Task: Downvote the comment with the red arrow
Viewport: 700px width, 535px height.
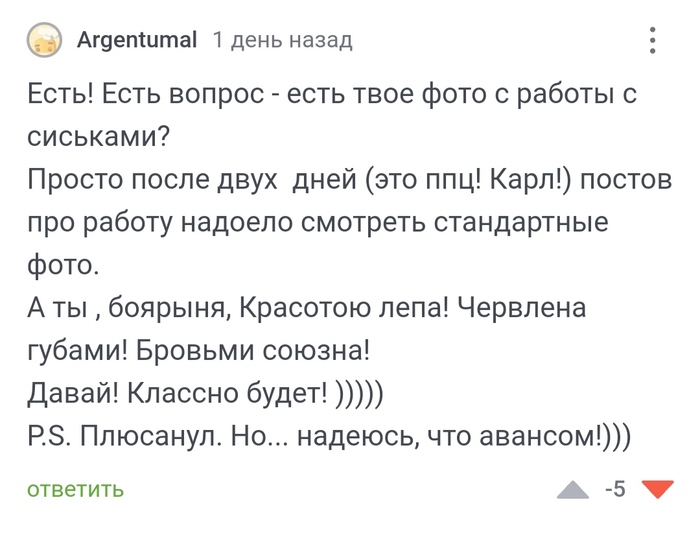Action: click(x=656, y=489)
